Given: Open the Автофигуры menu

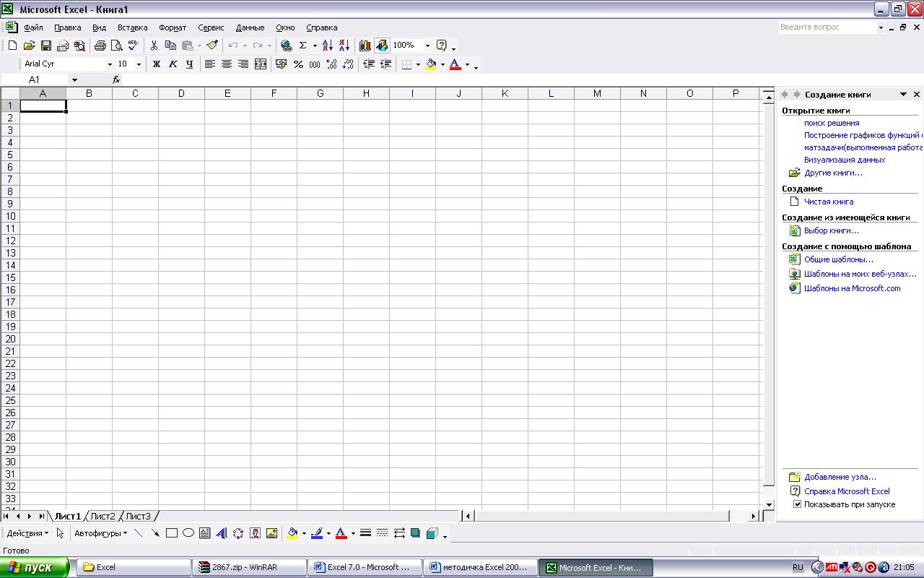Looking at the screenshot, I should pos(100,533).
